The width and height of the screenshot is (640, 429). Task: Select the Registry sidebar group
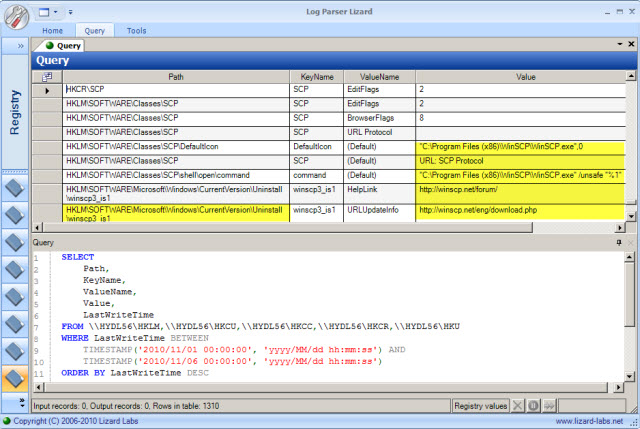click(x=15, y=112)
